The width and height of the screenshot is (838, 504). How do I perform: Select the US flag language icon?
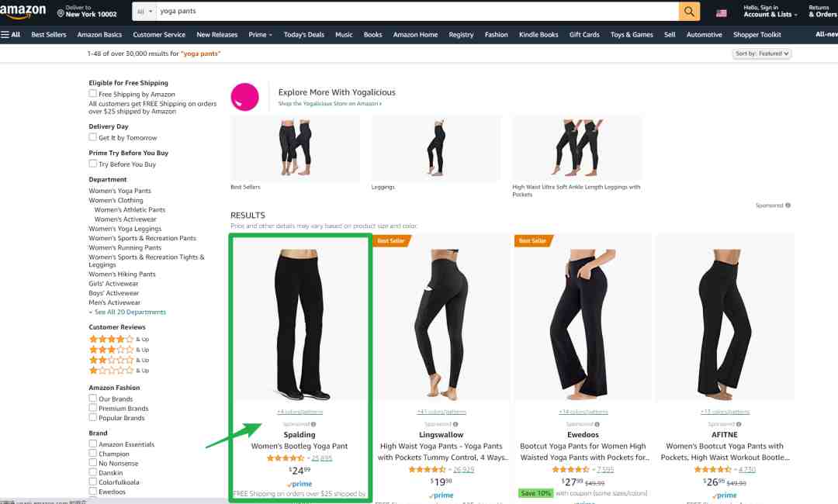pos(722,13)
